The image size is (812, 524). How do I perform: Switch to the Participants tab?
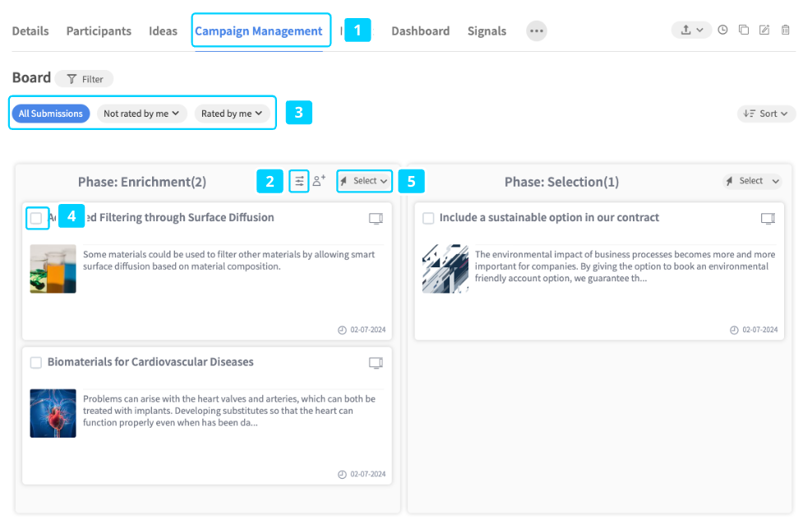tap(99, 31)
